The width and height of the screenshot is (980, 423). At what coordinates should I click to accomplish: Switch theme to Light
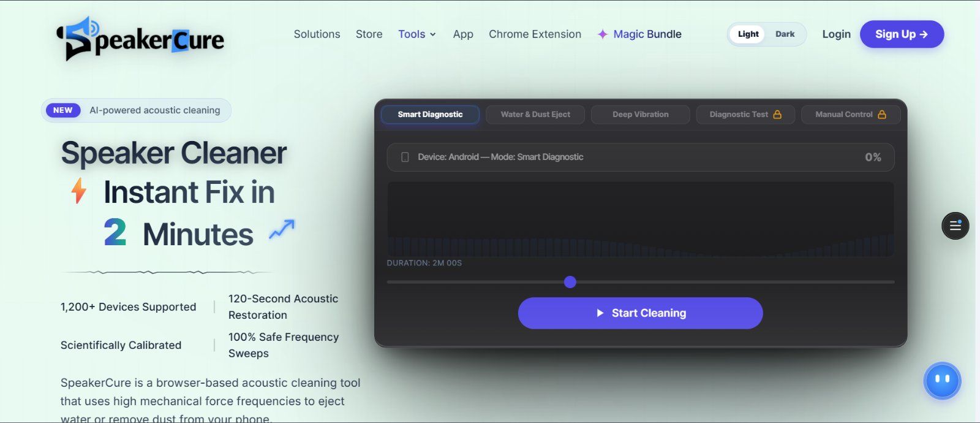pyautogui.click(x=748, y=34)
